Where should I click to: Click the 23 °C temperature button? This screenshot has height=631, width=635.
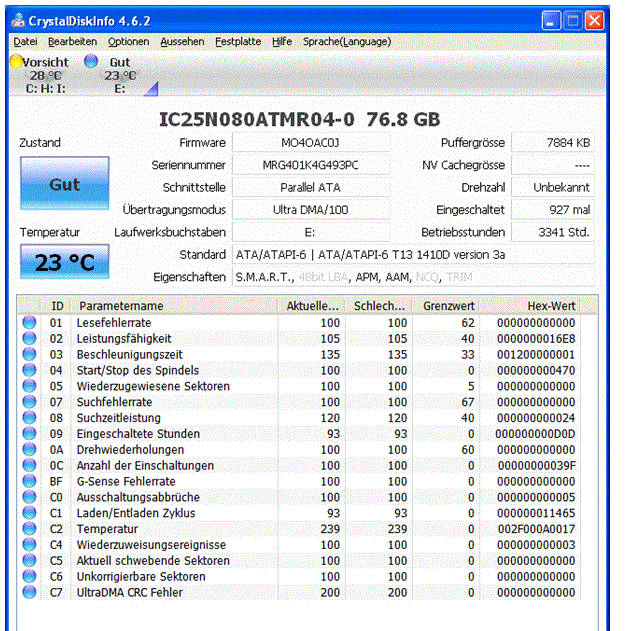point(65,262)
